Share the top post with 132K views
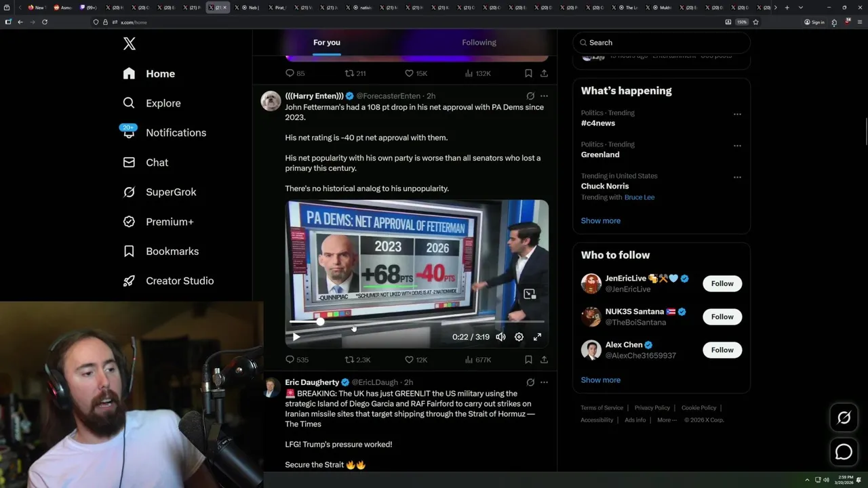This screenshot has width=868, height=488. (x=544, y=73)
